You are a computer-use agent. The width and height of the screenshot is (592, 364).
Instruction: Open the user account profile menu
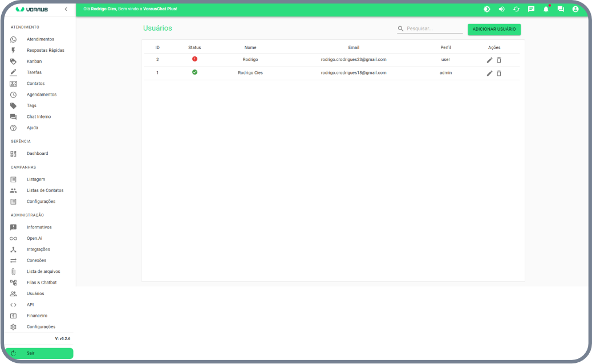pos(575,9)
